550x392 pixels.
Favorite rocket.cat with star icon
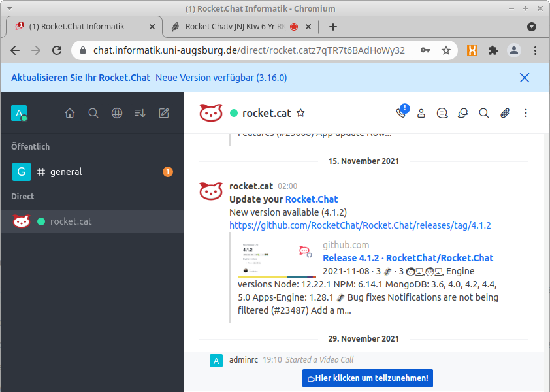300,113
